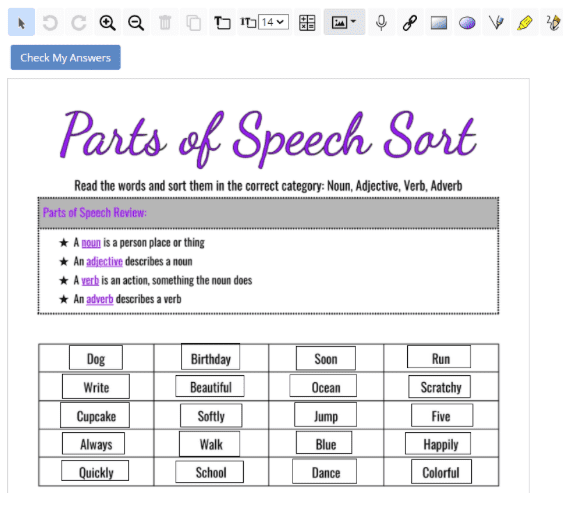Click the underlined word verb
This screenshot has height=505, width=572.
90,280
